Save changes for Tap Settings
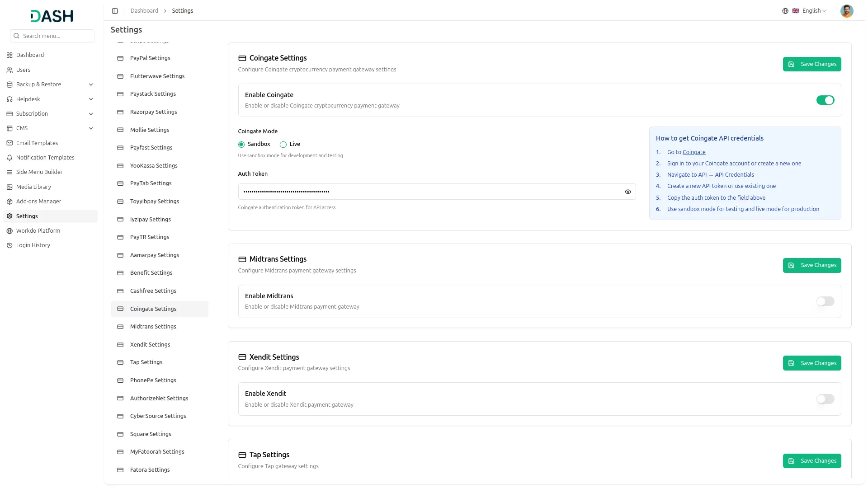The image size is (868, 488). coord(812,461)
